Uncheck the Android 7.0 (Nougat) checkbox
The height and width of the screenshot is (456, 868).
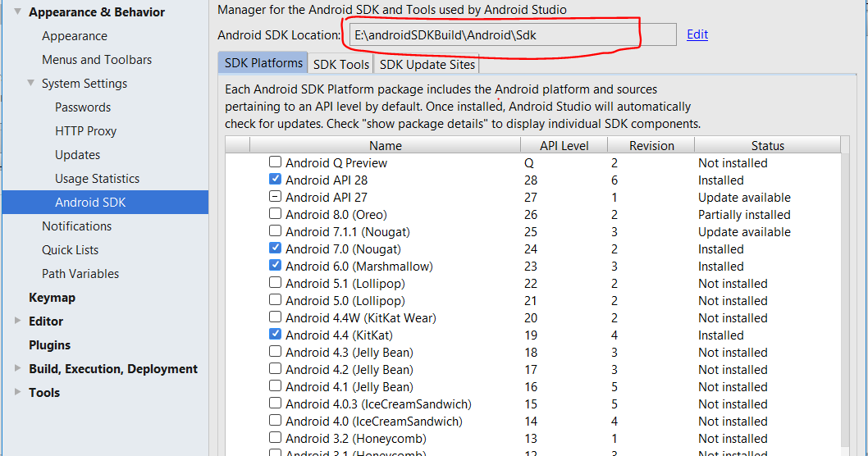pos(275,248)
